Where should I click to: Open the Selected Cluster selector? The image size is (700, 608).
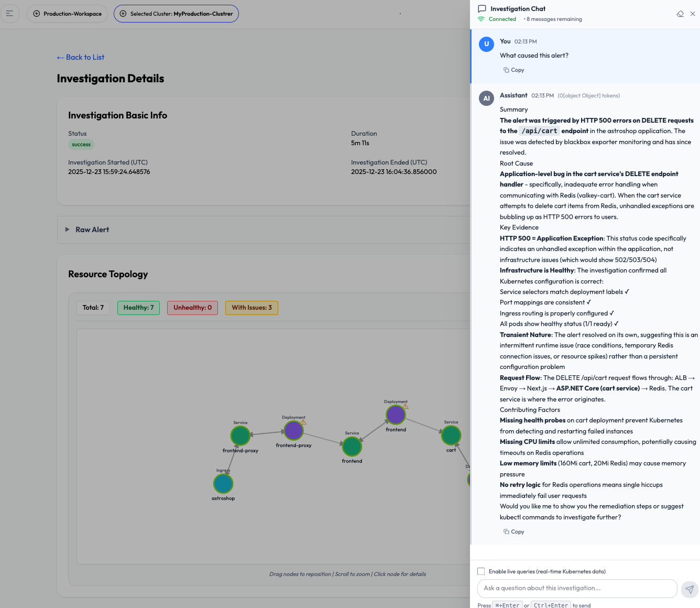pos(176,14)
